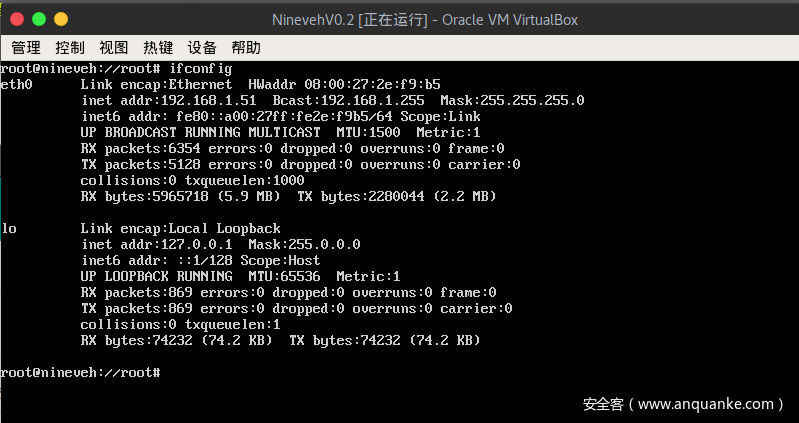Viewport: 799px width, 423px height.
Task: Open the 热键 menu
Action: tap(158, 47)
